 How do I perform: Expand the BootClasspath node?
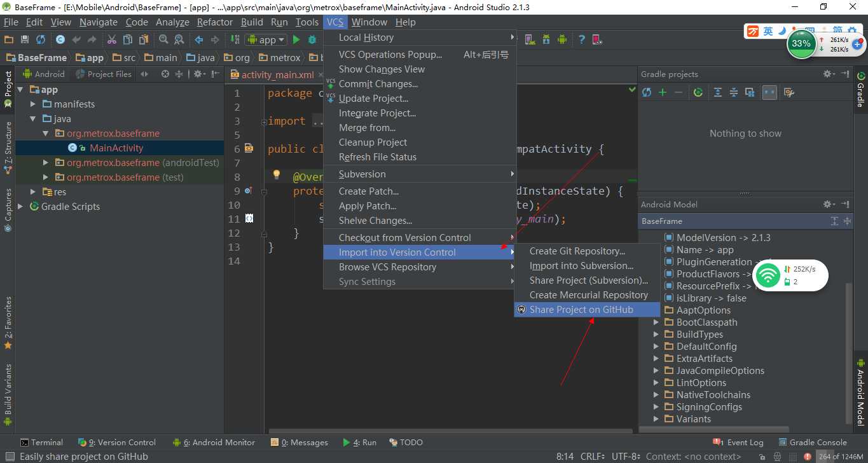point(656,322)
